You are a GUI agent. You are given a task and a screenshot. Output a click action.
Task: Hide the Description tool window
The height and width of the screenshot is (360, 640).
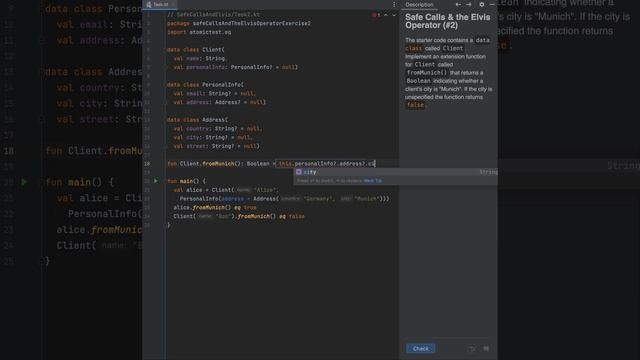[492, 4]
